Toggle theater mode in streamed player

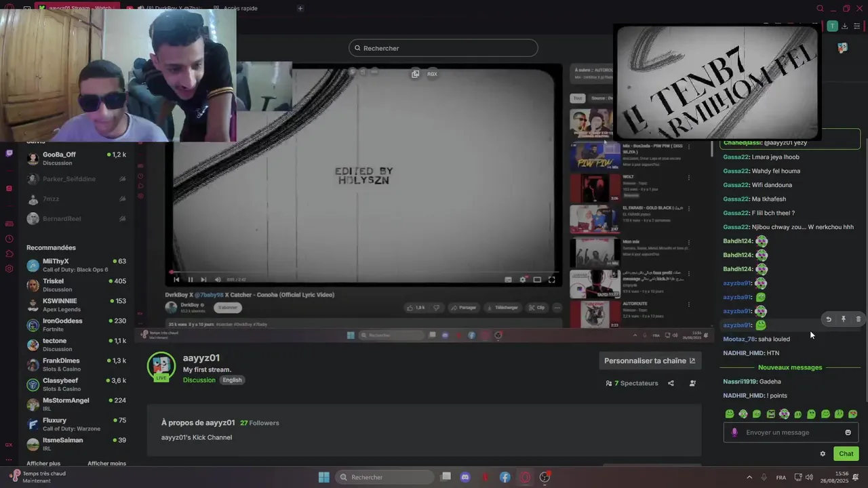tap(537, 279)
